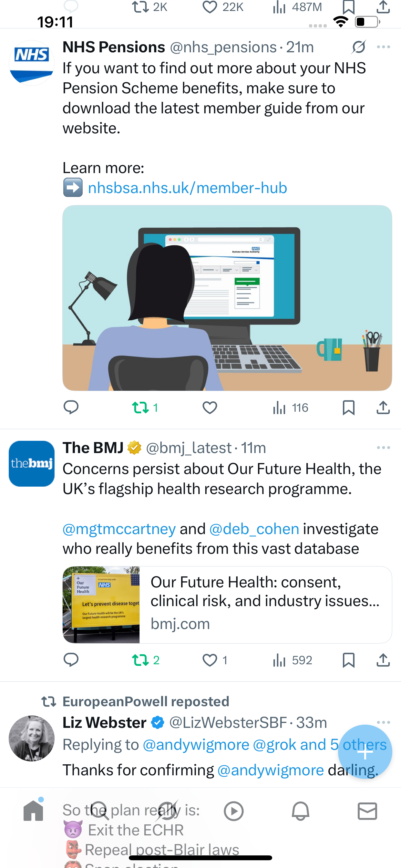Bookmark the BMJ tweet
Image resolution: width=401 pixels, height=868 pixels.
click(348, 660)
